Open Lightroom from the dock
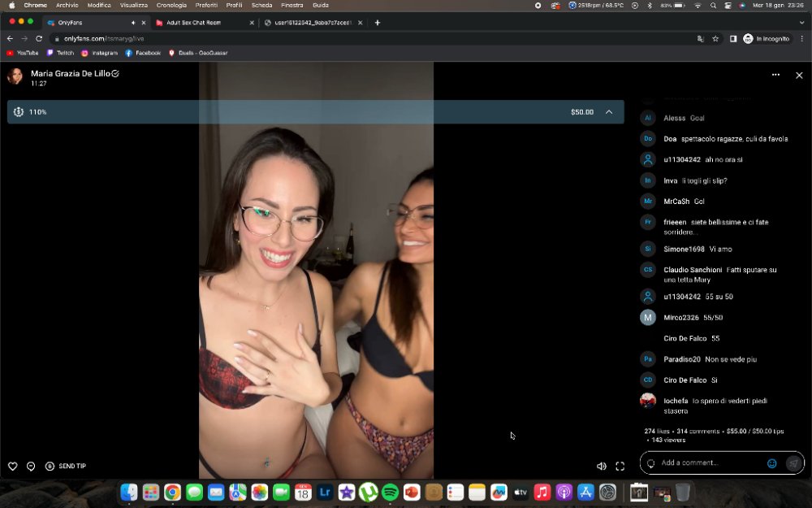Screen dimensions: 812x508 tap(325, 492)
